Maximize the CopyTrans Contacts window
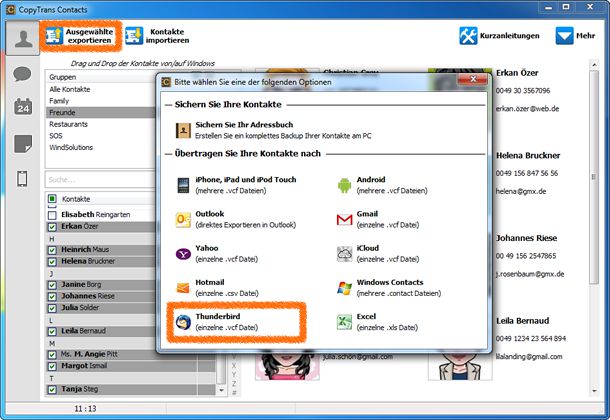This screenshot has width=610, height=420. [566, 7]
